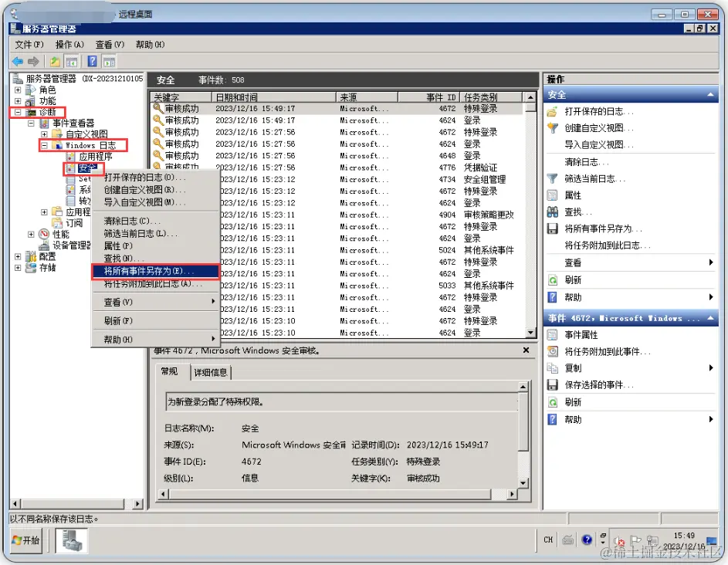Expand the 配置 tree node

[18, 256]
